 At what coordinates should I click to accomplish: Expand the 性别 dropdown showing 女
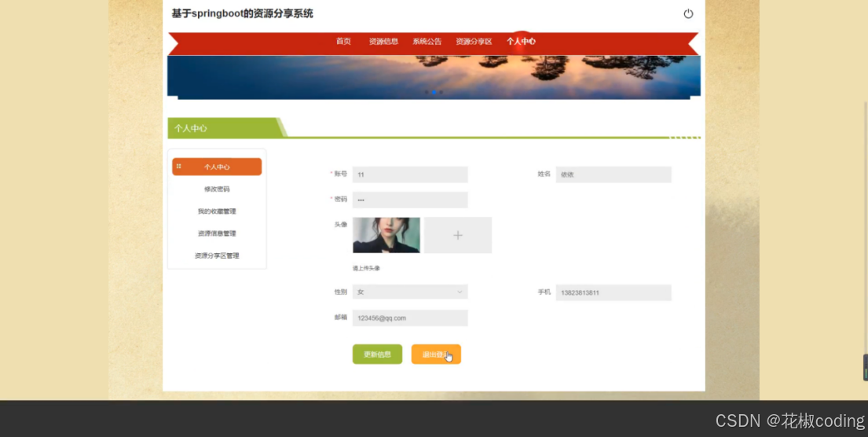click(x=410, y=292)
